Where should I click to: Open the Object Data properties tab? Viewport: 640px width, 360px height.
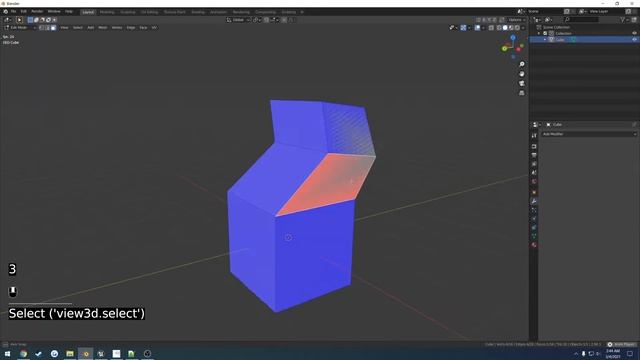point(534,236)
